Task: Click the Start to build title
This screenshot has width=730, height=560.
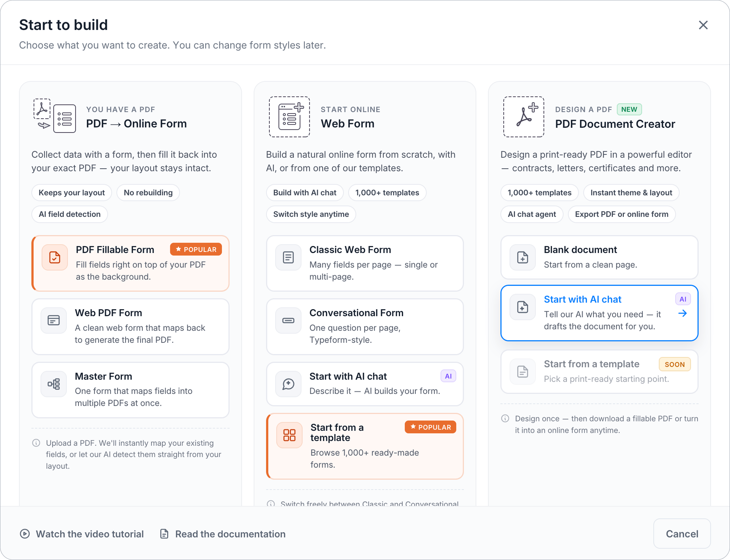Action: (x=64, y=25)
